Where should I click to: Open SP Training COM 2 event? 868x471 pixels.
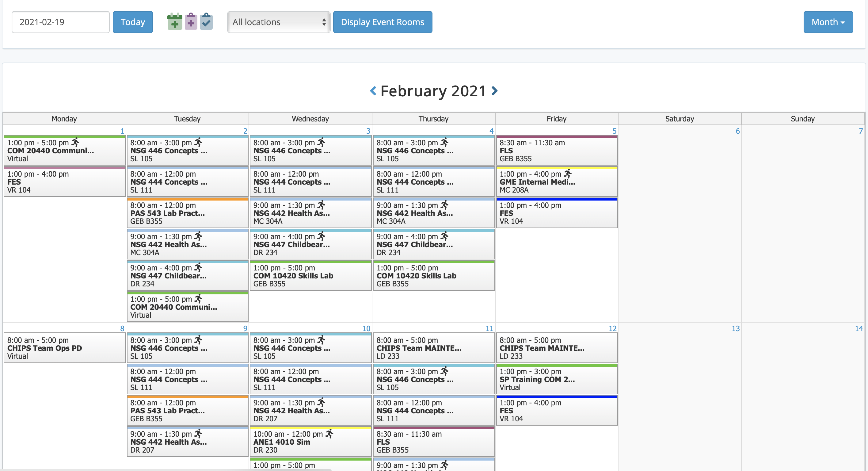pos(557,379)
